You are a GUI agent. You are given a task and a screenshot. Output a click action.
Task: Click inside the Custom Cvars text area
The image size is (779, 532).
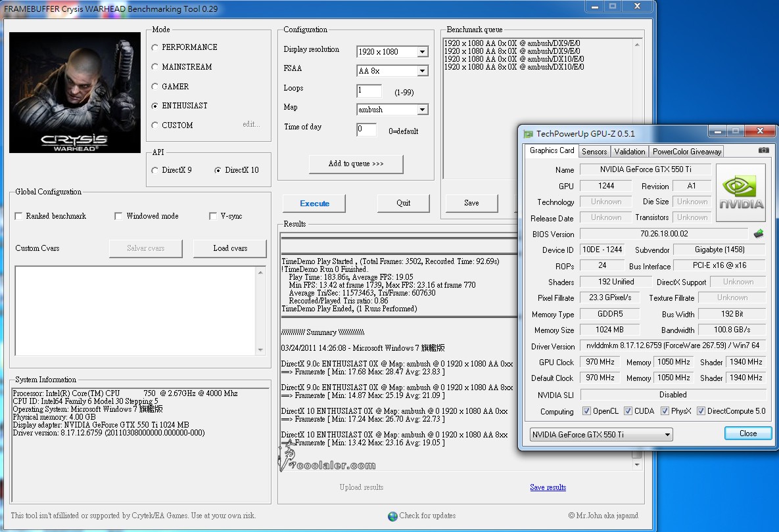coord(135,311)
